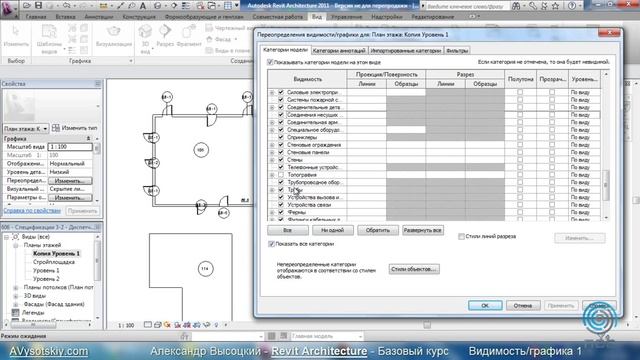Switch to 'Категории аннотаций' tab
The width and height of the screenshot is (640, 360).
click(x=339, y=51)
